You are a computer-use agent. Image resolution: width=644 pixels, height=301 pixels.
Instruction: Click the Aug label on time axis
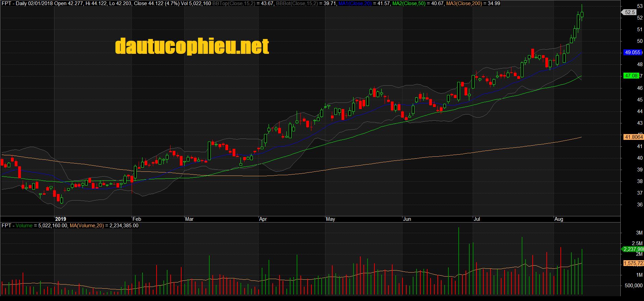(x=558, y=219)
